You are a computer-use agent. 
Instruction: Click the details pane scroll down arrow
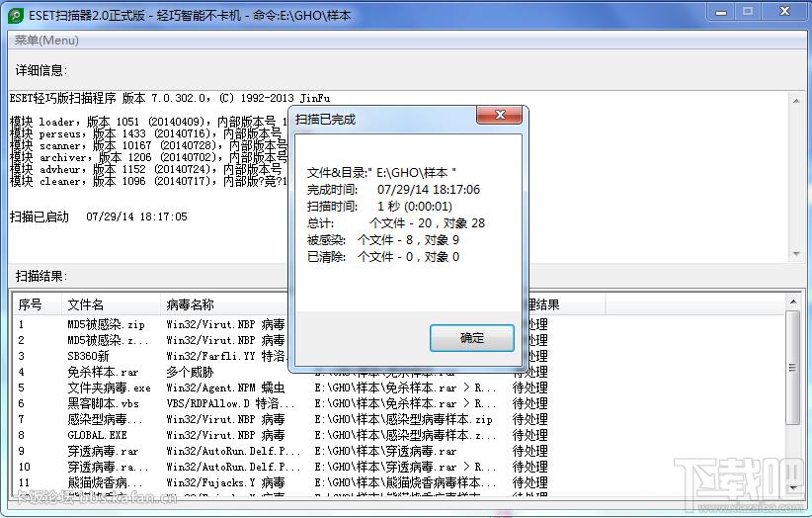click(x=796, y=254)
